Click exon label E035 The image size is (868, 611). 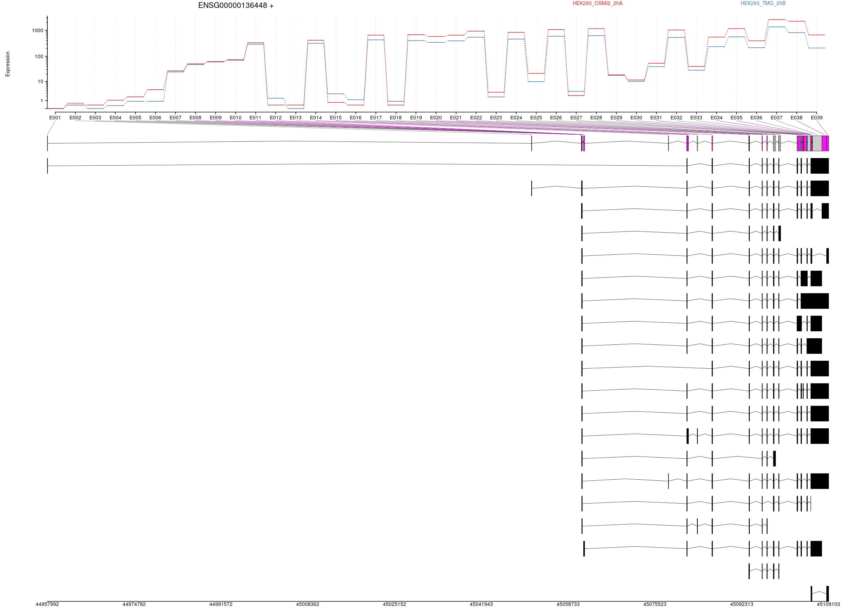[x=736, y=118]
